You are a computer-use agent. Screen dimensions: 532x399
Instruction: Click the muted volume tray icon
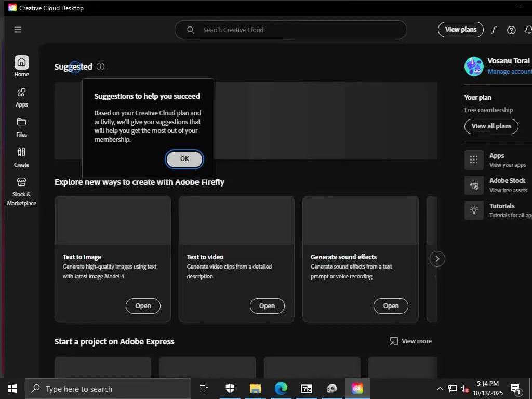(464, 389)
